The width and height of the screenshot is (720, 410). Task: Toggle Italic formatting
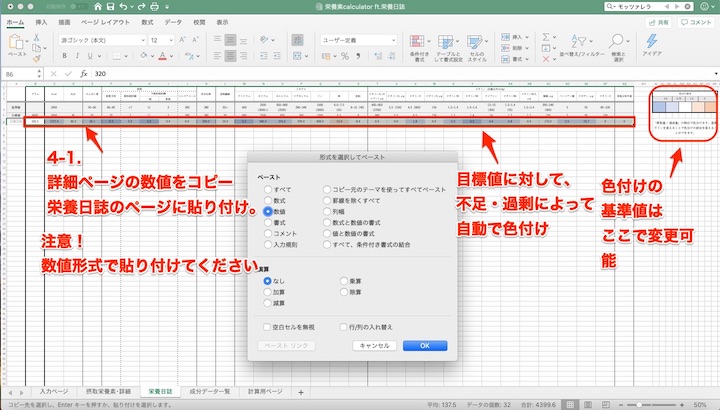coord(77,56)
